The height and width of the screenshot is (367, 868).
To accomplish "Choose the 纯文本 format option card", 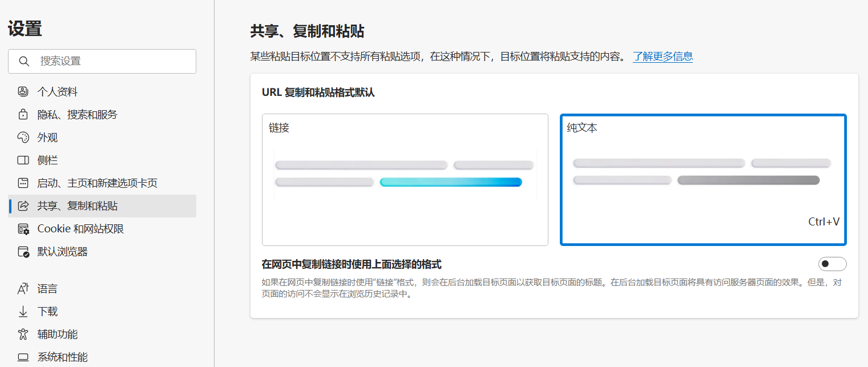I will [703, 180].
